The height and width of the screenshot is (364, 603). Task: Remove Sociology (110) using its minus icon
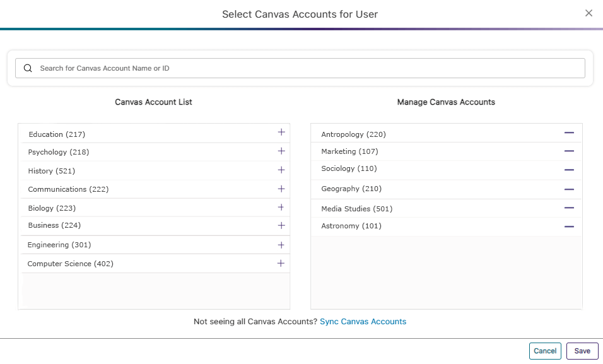pos(569,168)
